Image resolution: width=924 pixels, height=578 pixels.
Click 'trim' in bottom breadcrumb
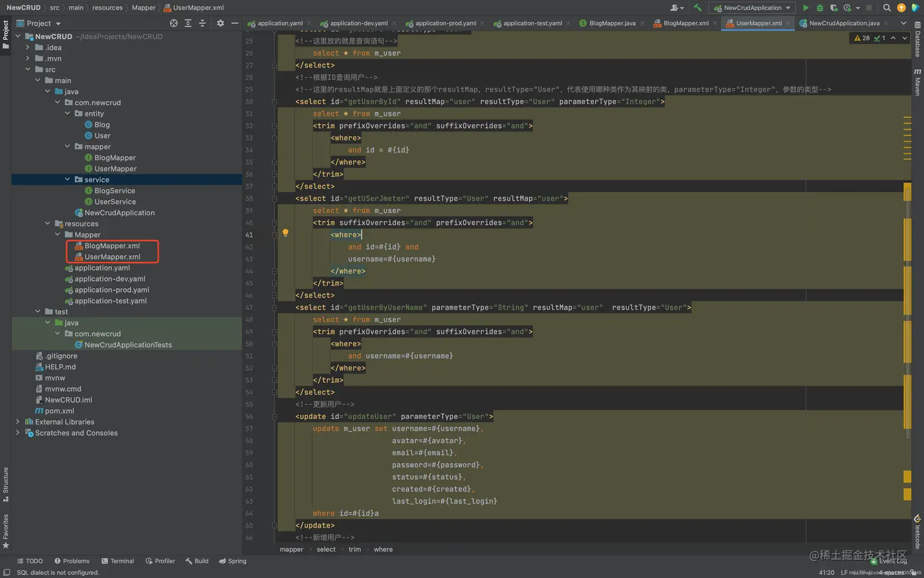coord(354,549)
